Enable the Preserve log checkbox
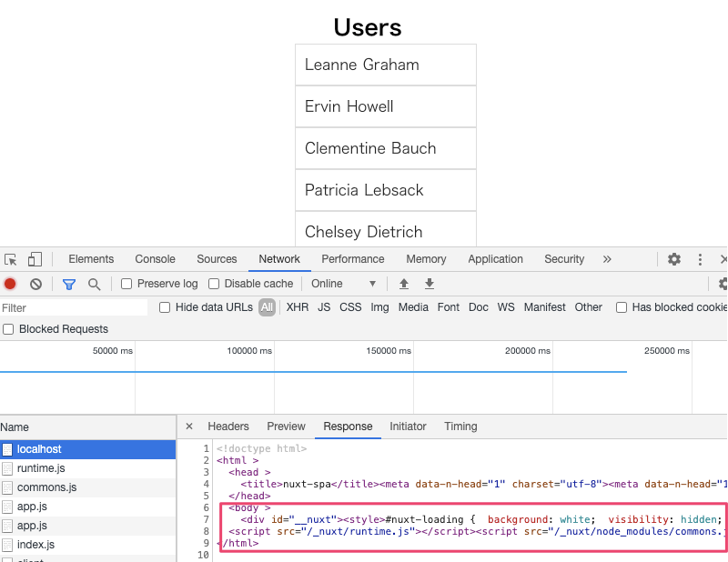This screenshot has width=728, height=562. pyautogui.click(x=127, y=284)
